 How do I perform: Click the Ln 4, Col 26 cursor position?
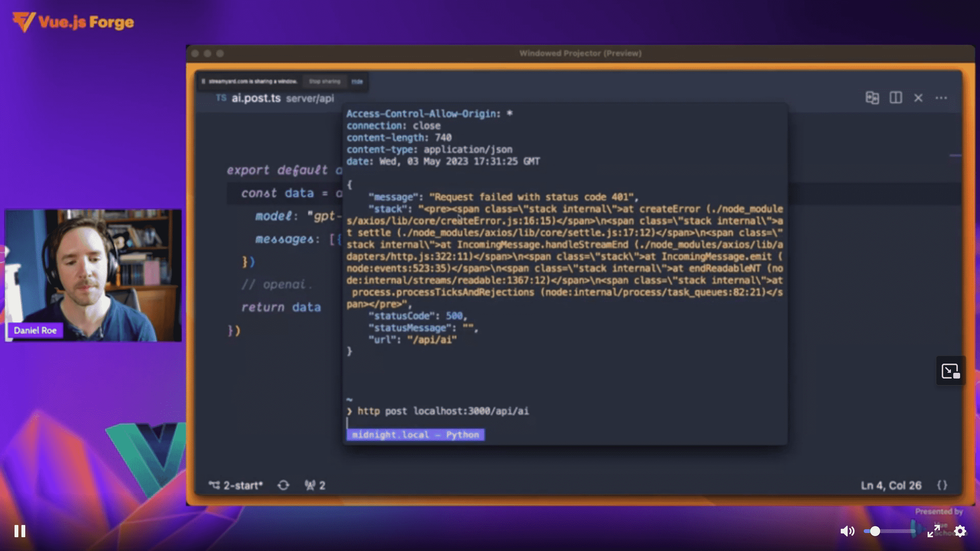891,485
